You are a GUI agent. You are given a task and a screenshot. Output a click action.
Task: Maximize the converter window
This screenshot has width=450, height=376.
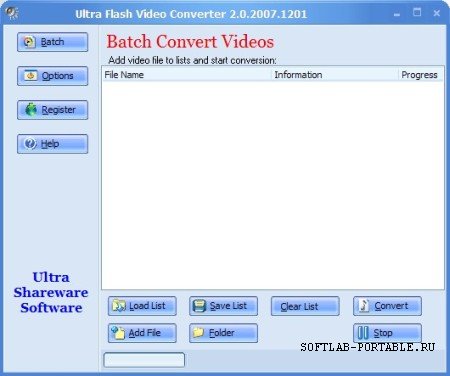[x=417, y=13]
